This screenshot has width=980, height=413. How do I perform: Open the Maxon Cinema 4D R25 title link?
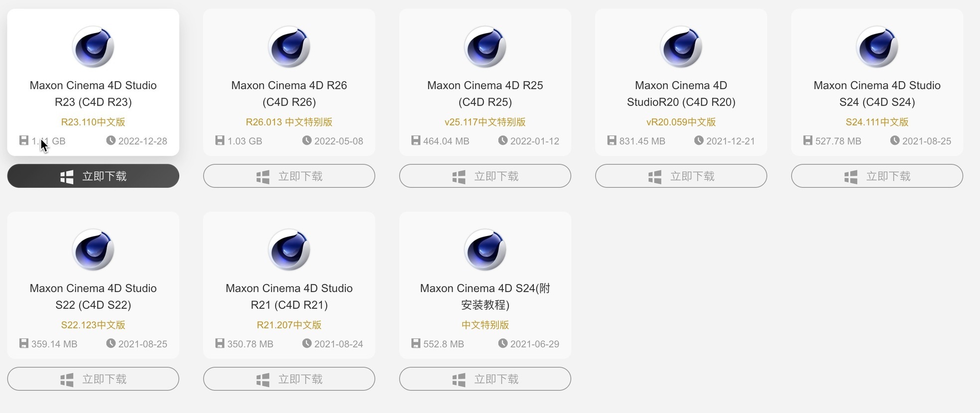point(485,94)
